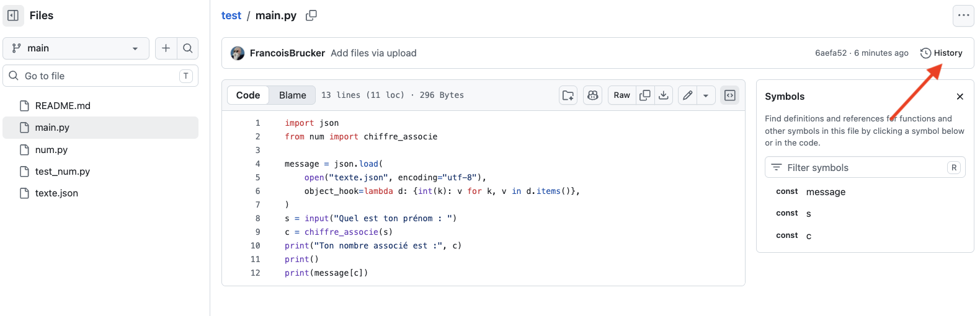The image size is (980, 316).
Task: Open FrancoisBrucker user profile
Action: tap(287, 53)
